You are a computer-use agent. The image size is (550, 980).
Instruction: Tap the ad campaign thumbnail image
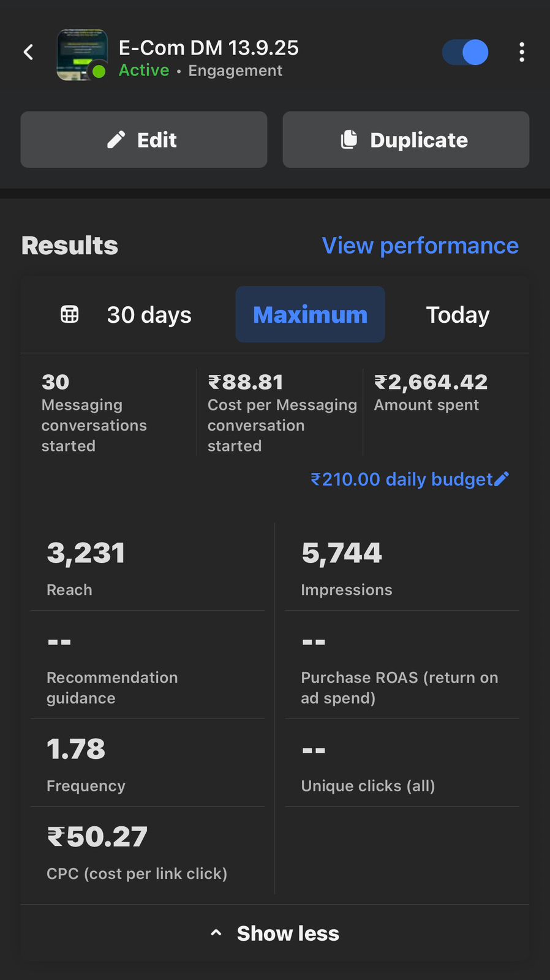pos(82,55)
